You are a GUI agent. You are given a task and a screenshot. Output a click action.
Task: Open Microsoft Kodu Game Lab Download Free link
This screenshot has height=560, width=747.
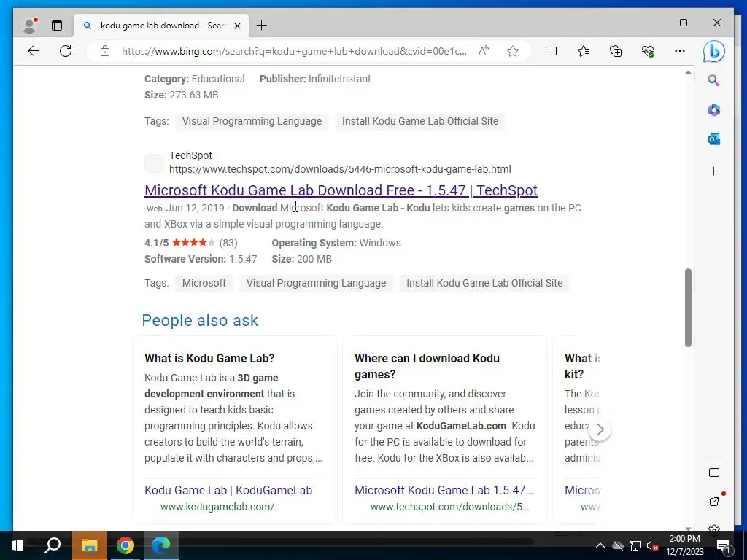coord(341,190)
